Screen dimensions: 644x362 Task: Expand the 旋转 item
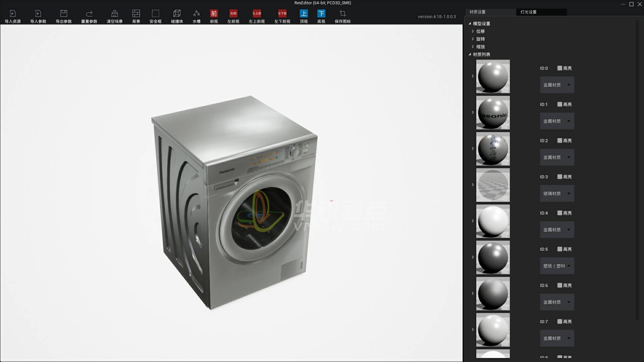[x=473, y=39]
